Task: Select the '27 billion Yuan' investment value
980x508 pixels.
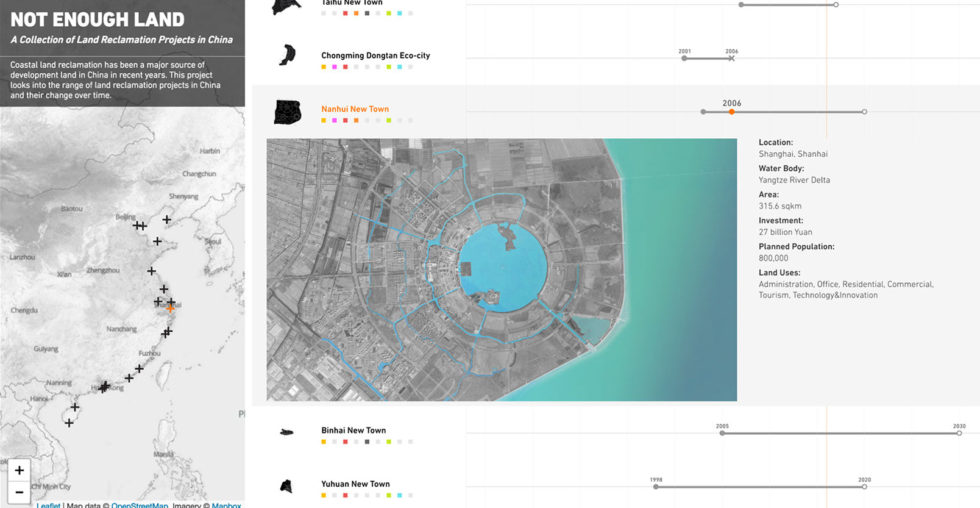Action: [x=786, y=232]
